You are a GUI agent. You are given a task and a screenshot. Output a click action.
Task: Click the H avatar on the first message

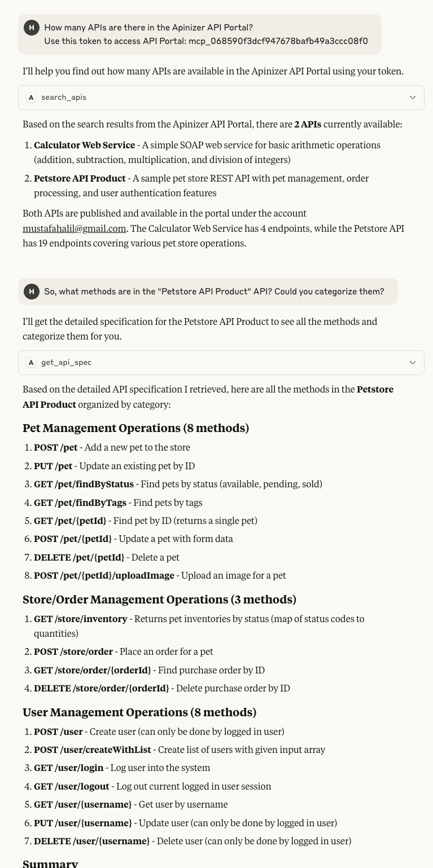pyautogui.click(x=32, y=28)
